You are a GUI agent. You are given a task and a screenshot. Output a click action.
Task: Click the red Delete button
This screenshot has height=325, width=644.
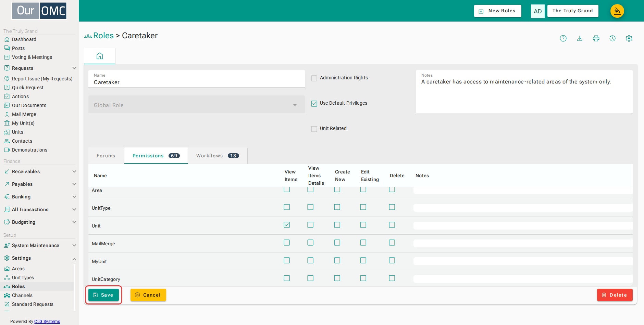pyautogui.click(x=615, y=295)
